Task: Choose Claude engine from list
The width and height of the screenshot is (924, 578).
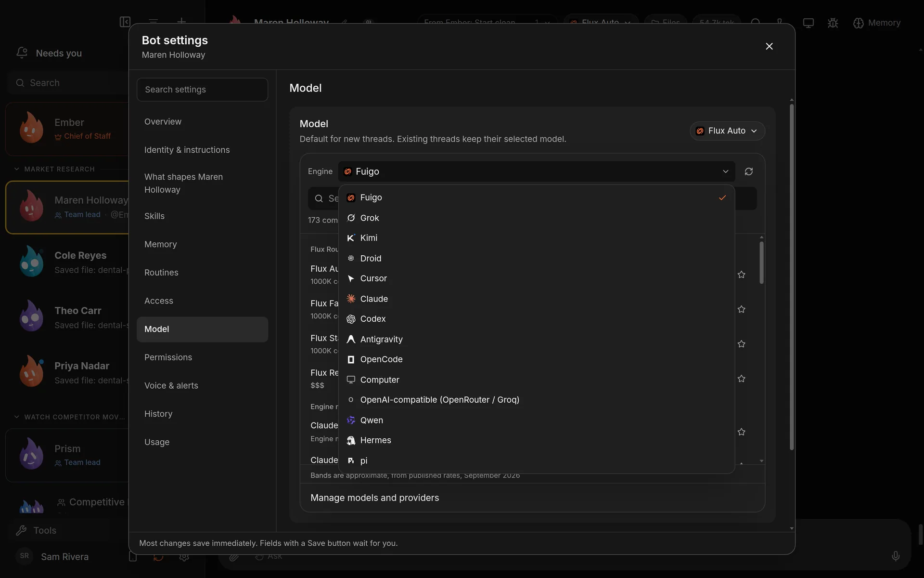Action: click(536, 299)
